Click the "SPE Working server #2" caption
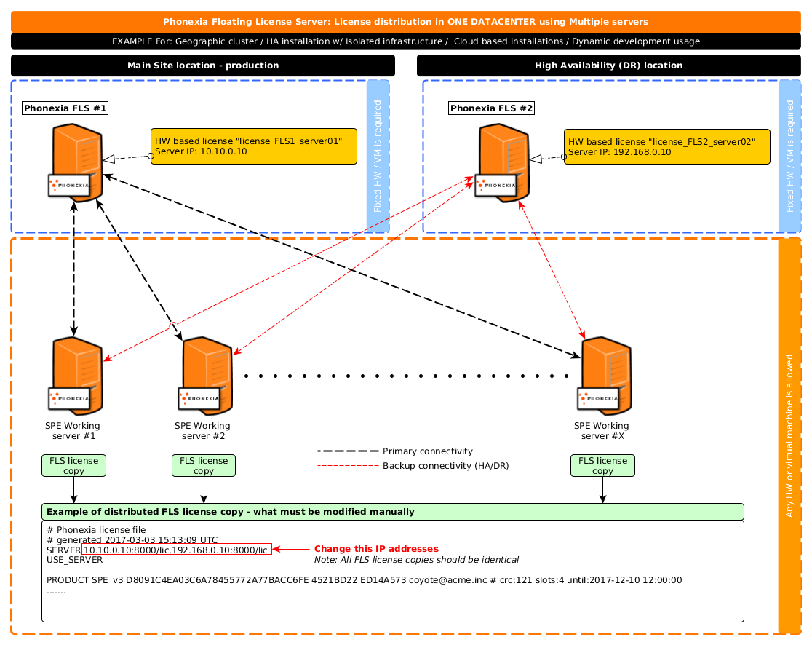This screenshot has height=645, width=812. [x=202, y=430]
